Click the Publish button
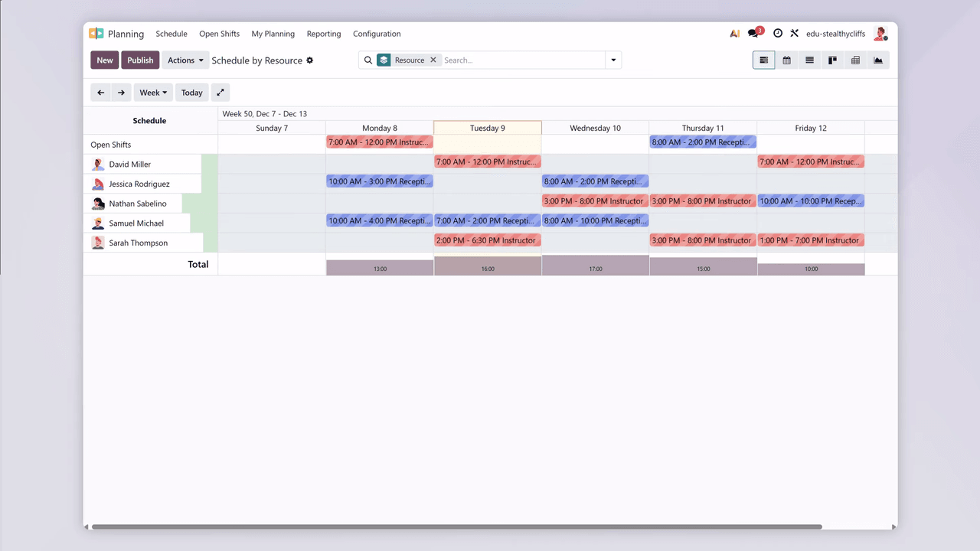This screenshot has height=551, width=980. pyautogui.click(x=140, y=60)
